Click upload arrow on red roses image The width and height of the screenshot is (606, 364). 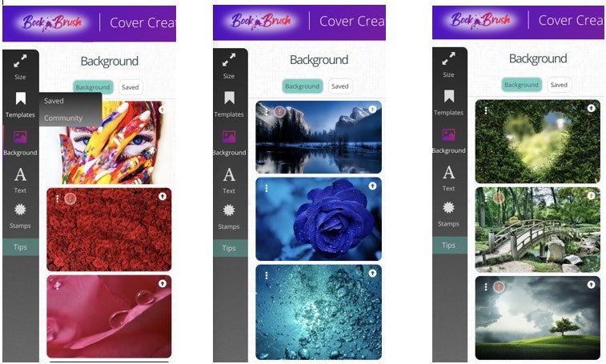(163, 196)
